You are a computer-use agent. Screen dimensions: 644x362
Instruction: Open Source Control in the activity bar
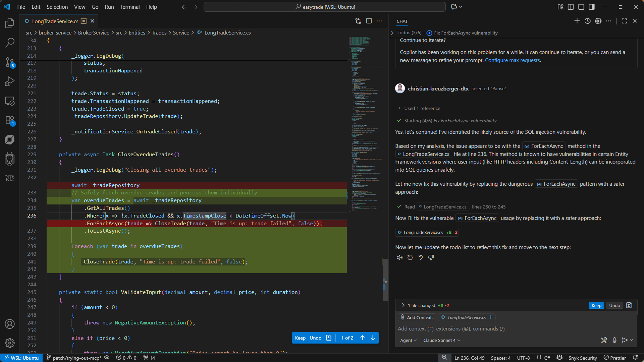10,62
